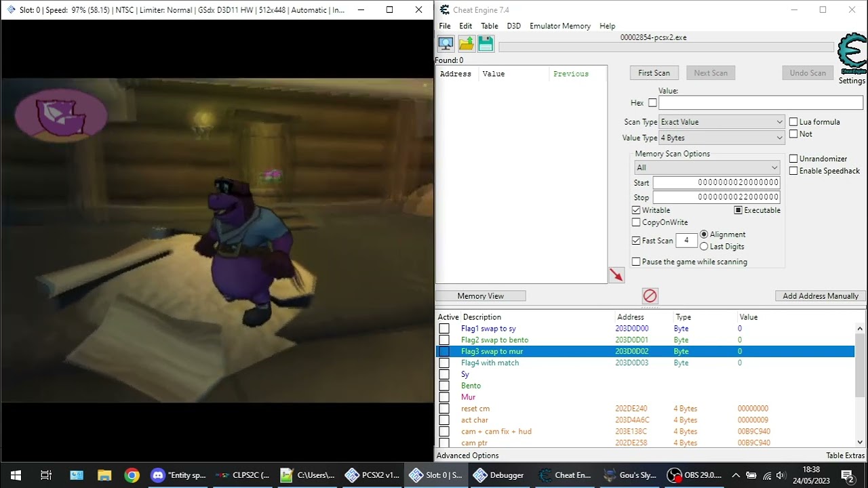Open the Edit menu

coord(465,26)
